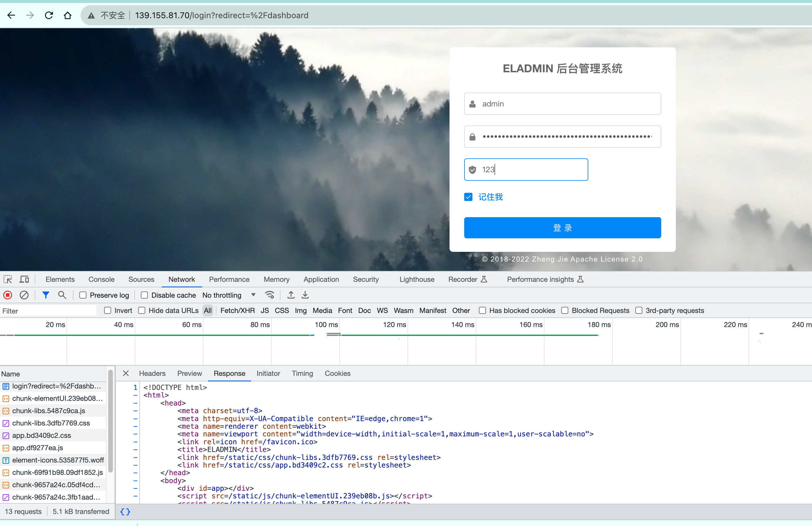
Task: Select the login?redirect document request
Action: pyautogui.click(x=53, y=386)
